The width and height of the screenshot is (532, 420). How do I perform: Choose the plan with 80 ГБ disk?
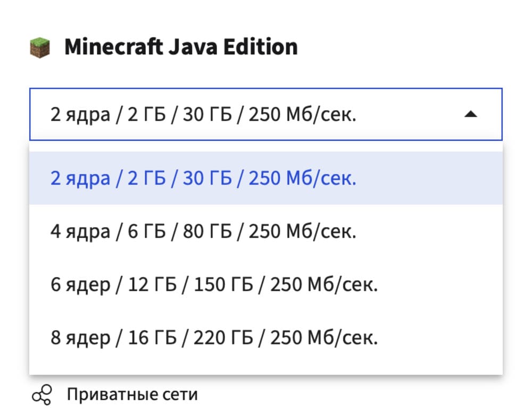[203, 231]
